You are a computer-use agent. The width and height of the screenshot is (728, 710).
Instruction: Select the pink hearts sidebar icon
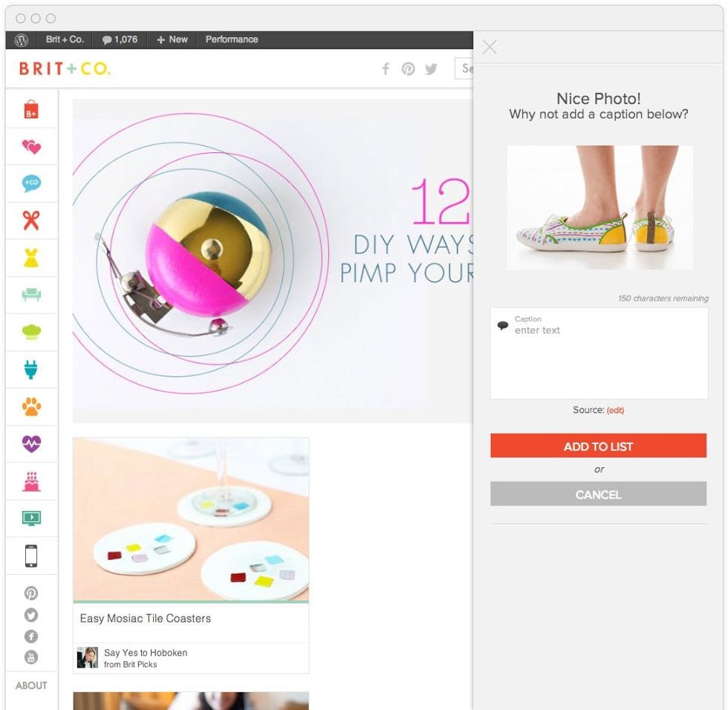(31, 146)
